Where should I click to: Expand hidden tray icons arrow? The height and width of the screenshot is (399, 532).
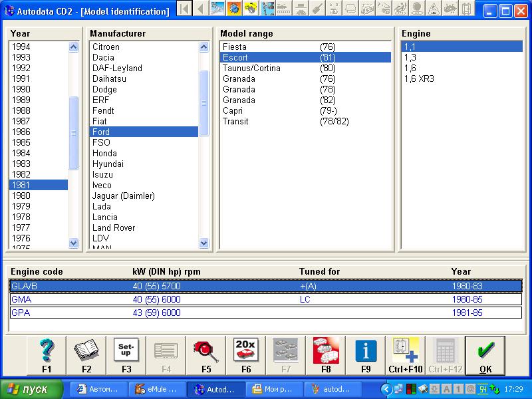(x=386, y=389)
